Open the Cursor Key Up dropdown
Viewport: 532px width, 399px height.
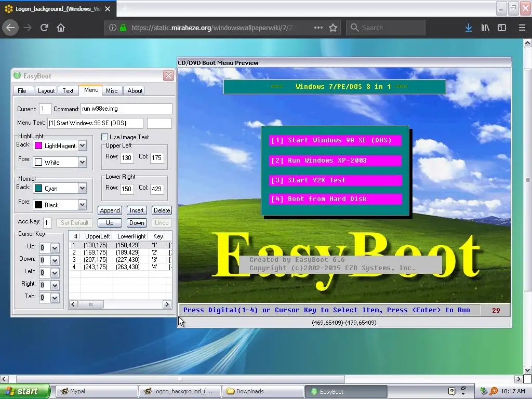55,248
